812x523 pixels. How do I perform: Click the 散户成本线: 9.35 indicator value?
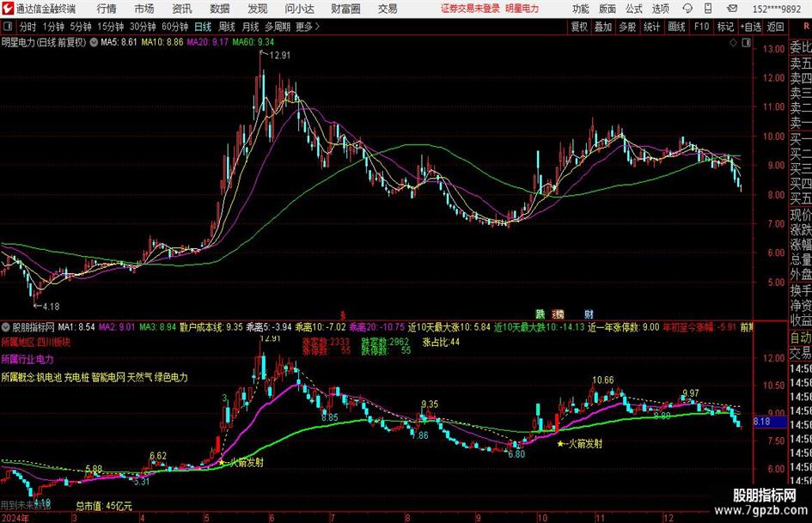click(211, 327)
